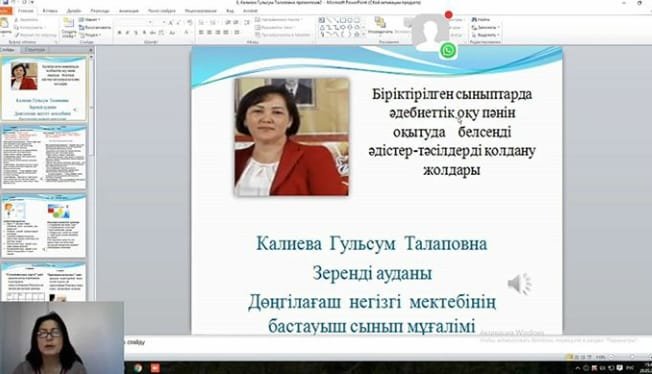This screenshot has height=374, width=652.
Task: Click the audio speaker icon on slide
Action: pyautogui.click(x=519, y=284)
